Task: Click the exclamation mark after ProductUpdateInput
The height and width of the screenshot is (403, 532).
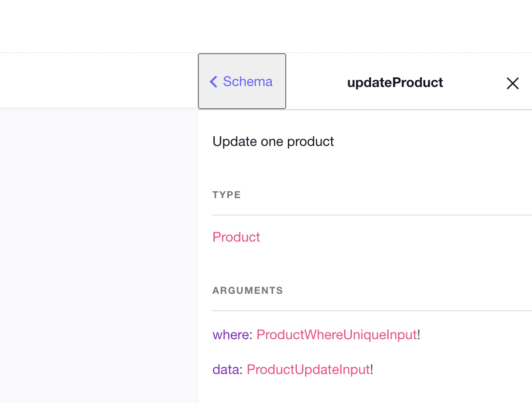Action: (372, 370)
